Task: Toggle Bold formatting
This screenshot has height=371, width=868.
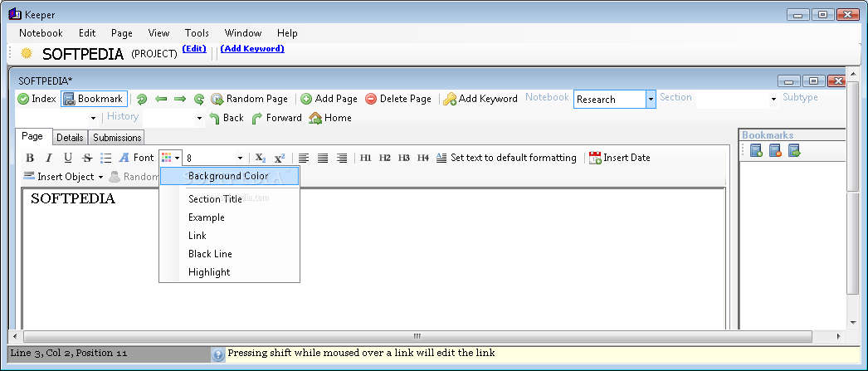Action: 30,159
